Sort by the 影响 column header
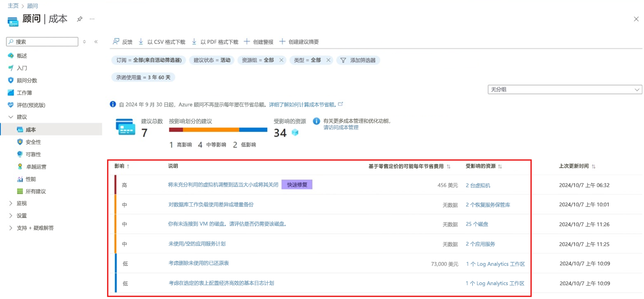 click(122, 166)
